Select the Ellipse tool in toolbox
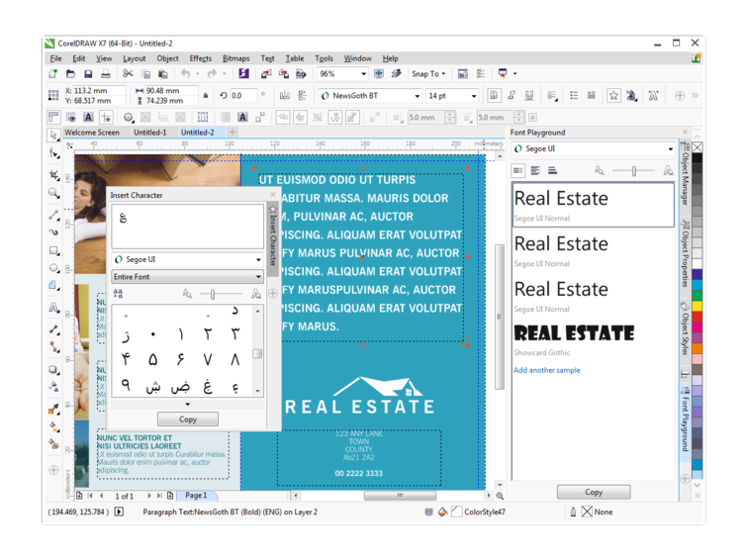Image resolution: width=747 pixels, height=560 pixels. tap(53, 268)
